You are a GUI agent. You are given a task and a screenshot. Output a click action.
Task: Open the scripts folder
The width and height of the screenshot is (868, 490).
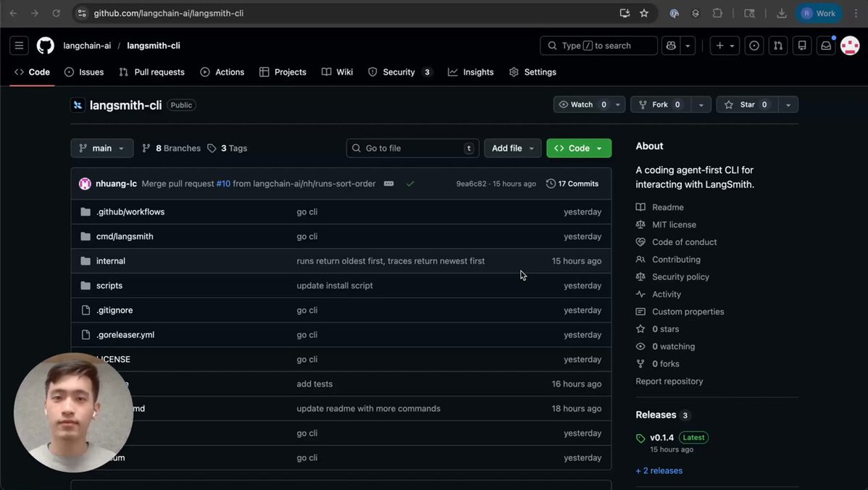pyautogui.click(x=109, y=286)
